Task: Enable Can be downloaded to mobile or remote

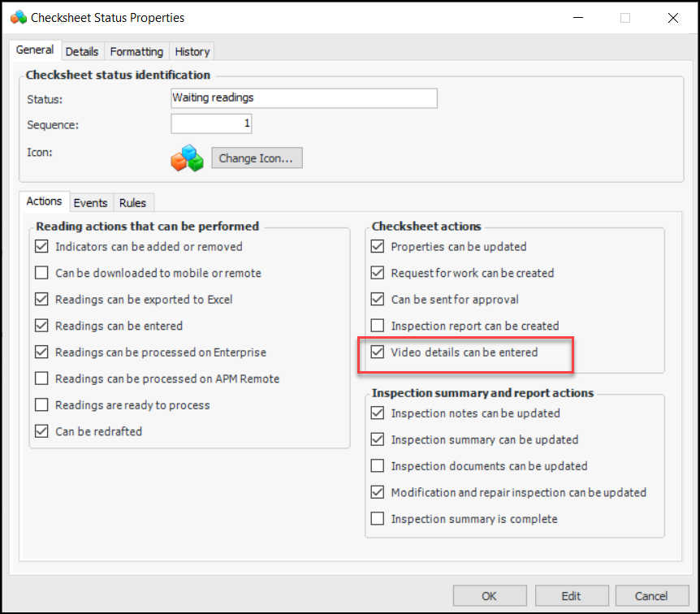Action: 41,272
